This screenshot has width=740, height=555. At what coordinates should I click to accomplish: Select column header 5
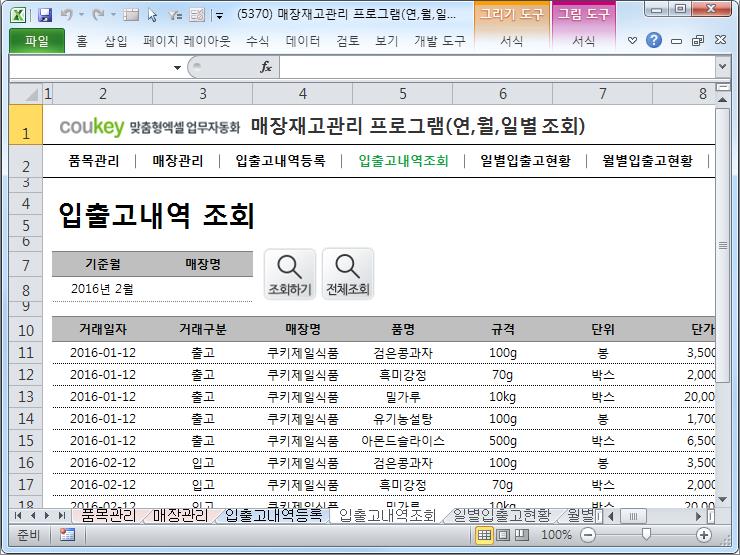(x=403, y=94)
